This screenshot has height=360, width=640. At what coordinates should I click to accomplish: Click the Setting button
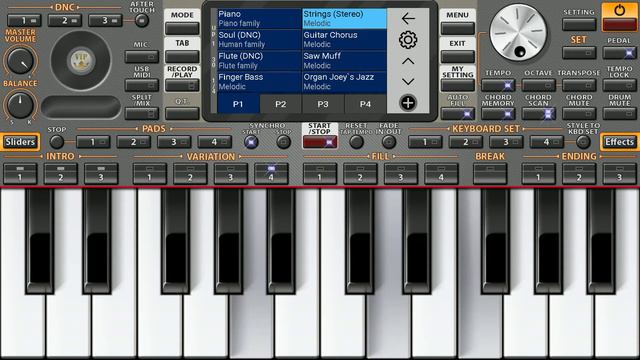[x=579, y=24]
